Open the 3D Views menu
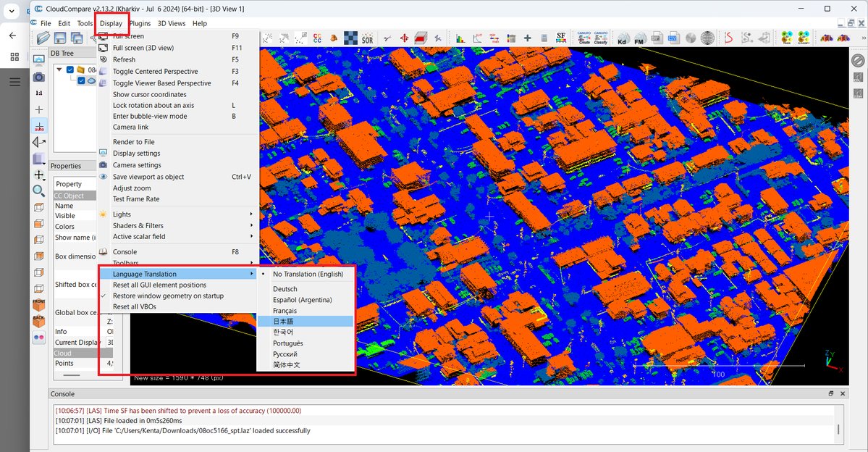This screenshot has height=452, width=868. (172, 23)
